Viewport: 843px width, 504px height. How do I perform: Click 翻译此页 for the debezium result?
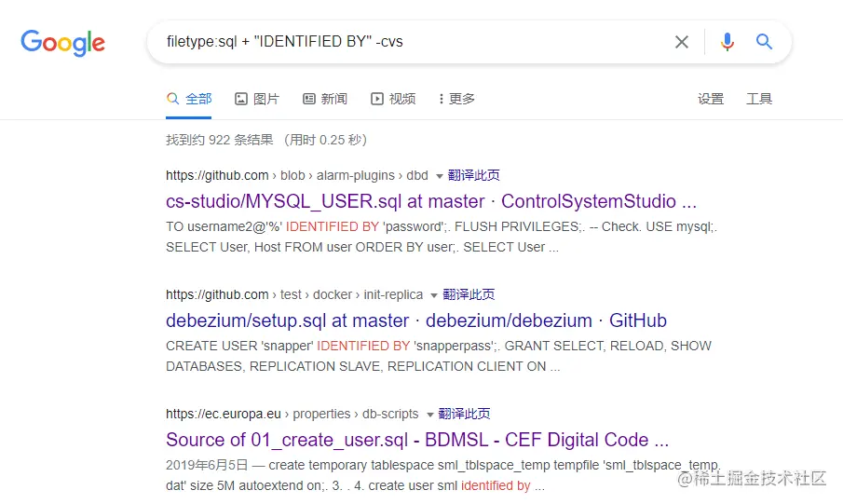click(x=469, y=294)
